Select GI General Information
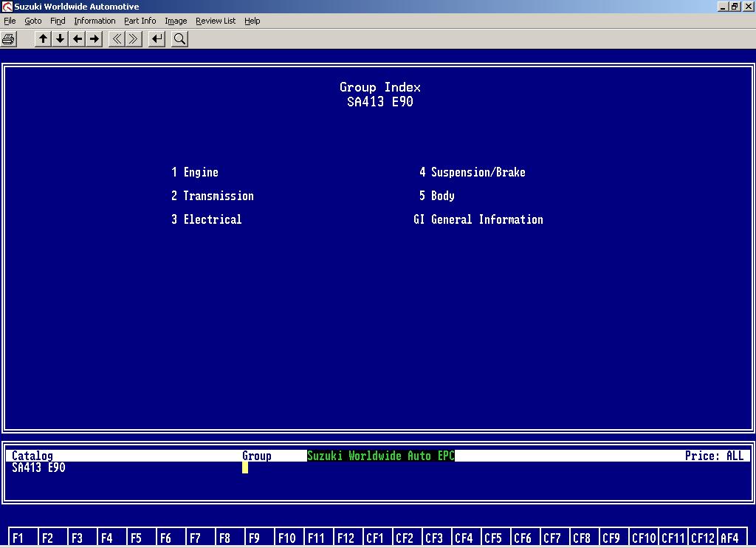756x548 pixels. click(478, 219)
